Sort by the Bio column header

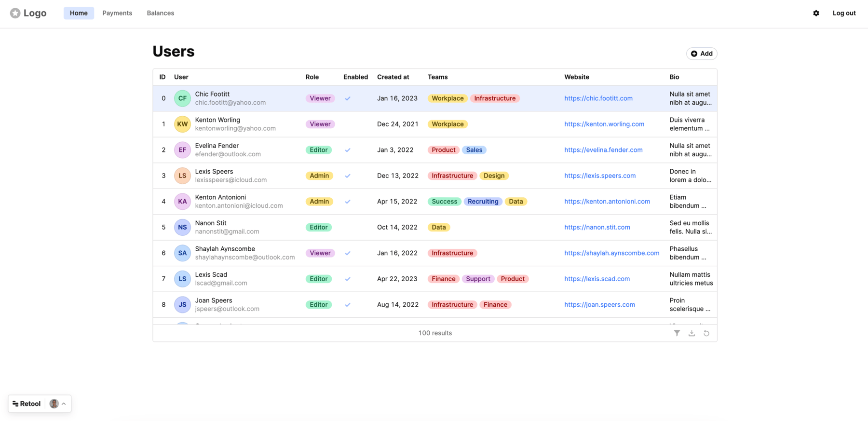point(674,77)
